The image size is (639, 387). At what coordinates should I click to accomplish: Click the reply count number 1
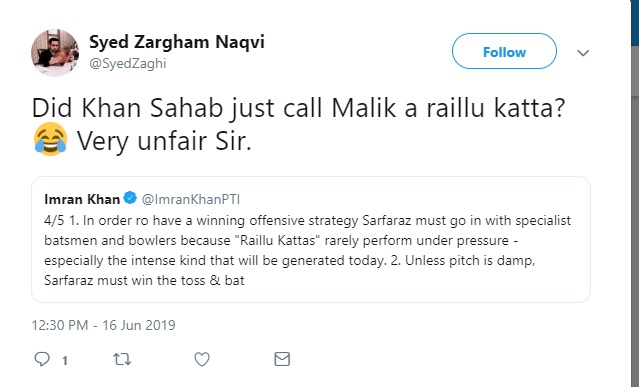point(65,360)
